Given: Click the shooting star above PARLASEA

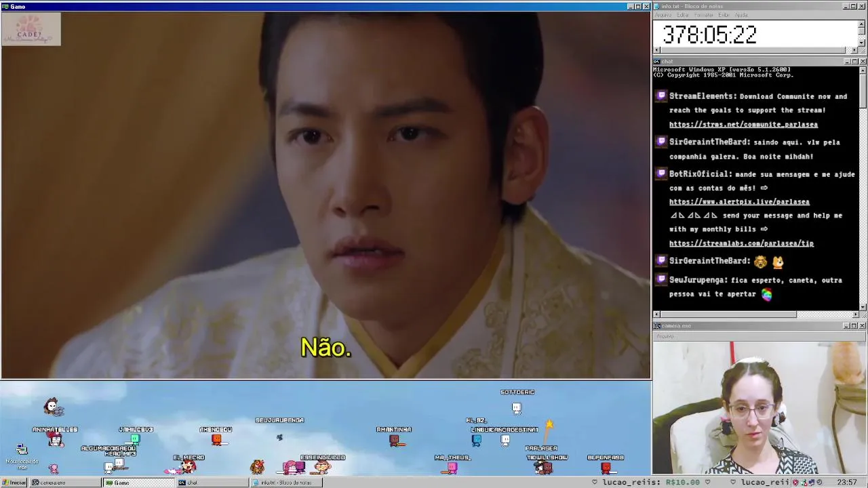Looking at the screenshot, I should click(549, 425).
